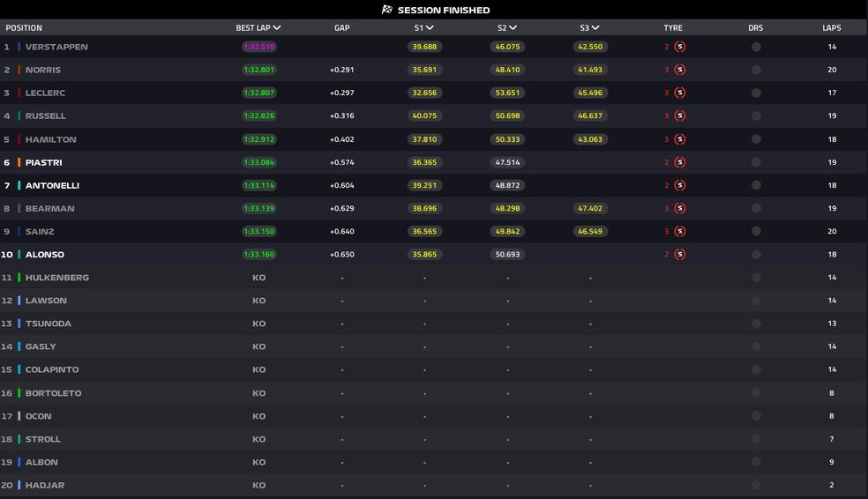Select the NORRIS driver name
The image size is (868, 499).
(x=43, y=70)
